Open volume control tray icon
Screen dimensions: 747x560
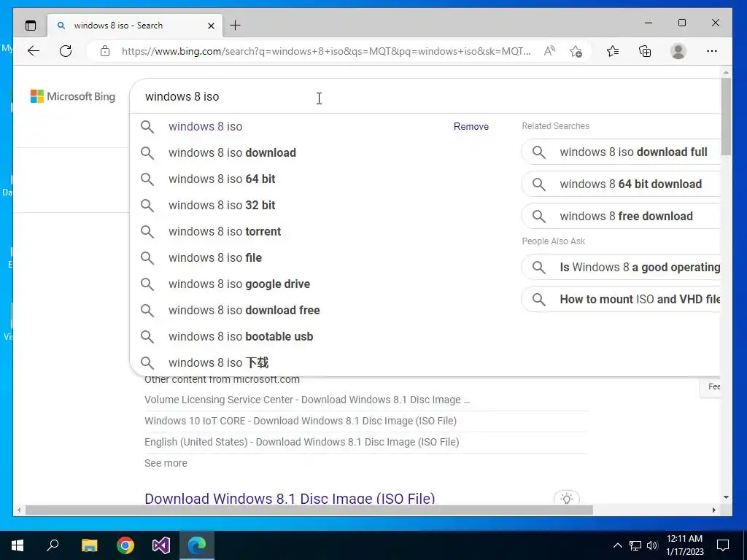(652, 545)
